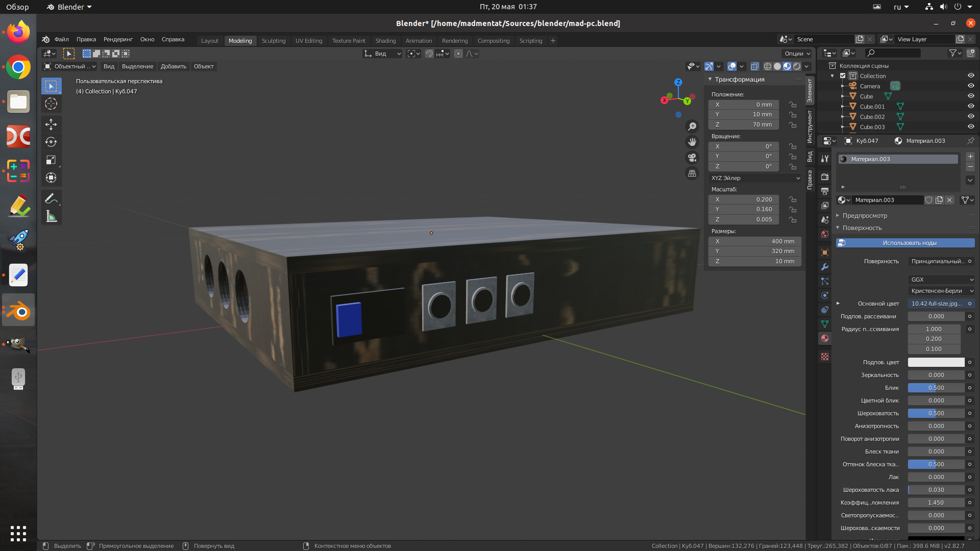Lock the Scale Z value
This screenshot has width=980, height=551.
coord(793,219)
